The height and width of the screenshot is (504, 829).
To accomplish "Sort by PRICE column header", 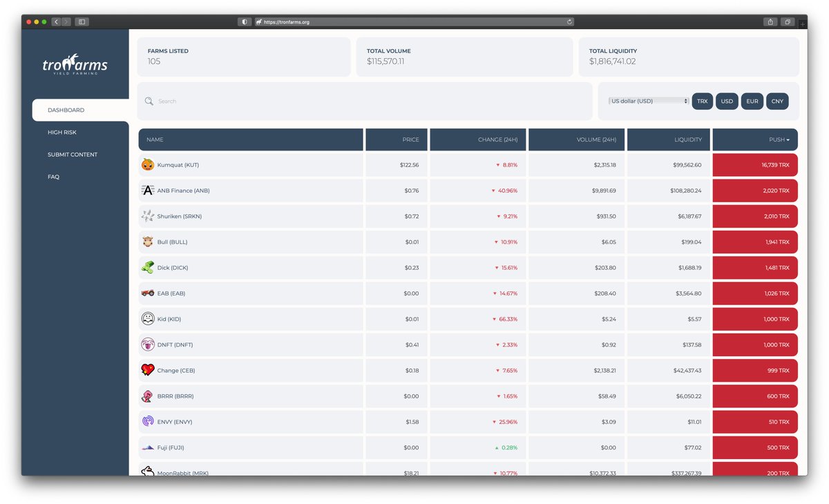I will pos(397,139).
